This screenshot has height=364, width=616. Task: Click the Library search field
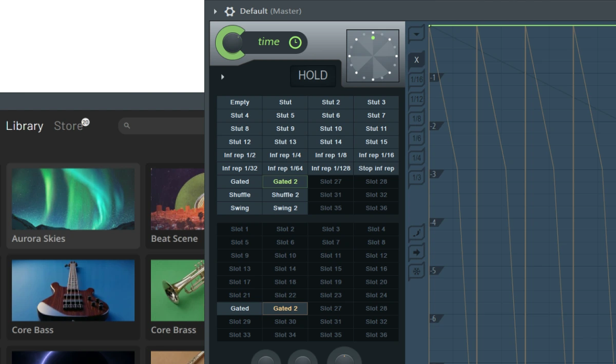[x=161, y=126]
